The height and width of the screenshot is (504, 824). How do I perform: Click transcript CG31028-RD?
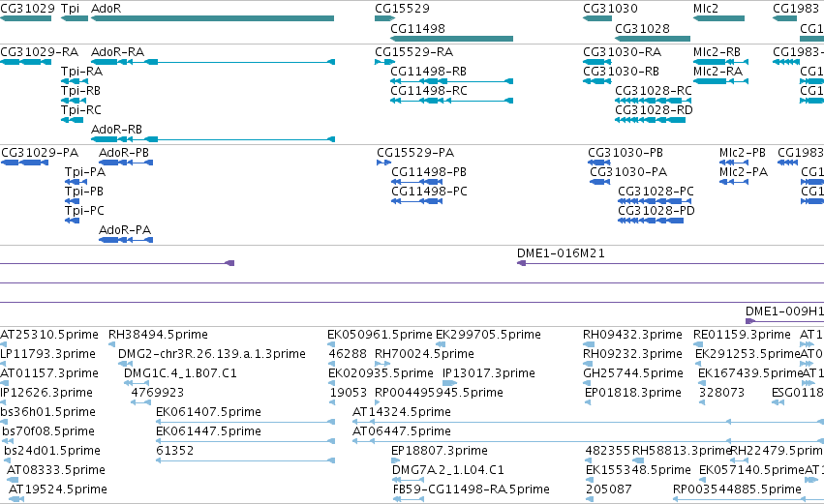650,120
